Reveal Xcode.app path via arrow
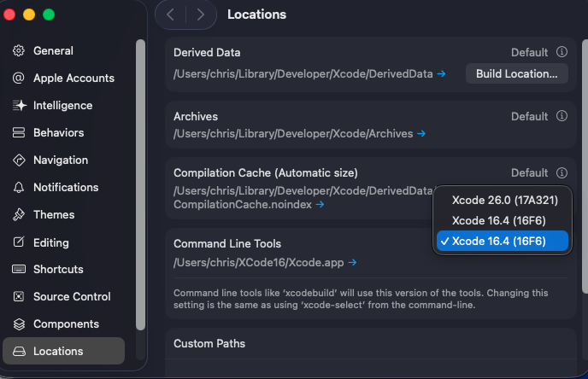The height and width of the screenshot is (379, 588). [x=352, y=263]
